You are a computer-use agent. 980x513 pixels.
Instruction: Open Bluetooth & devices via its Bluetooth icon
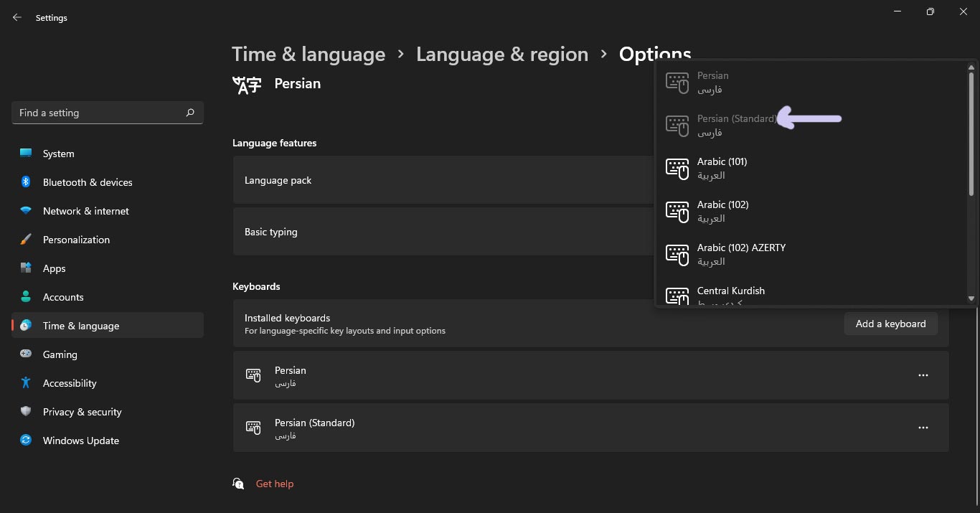(x=26, y=182)
